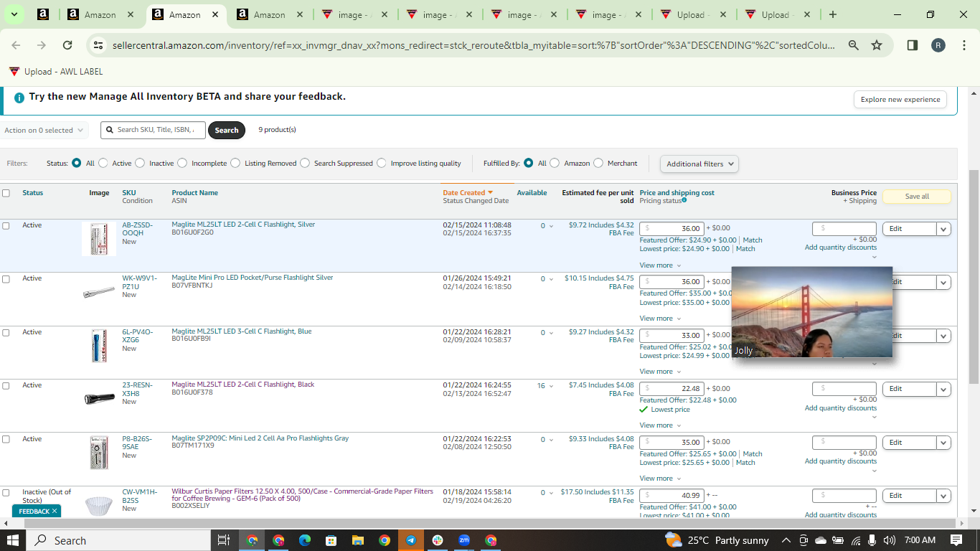This screenshot has width=980, height=551.
Task: Select the Incomplete status radio
Action: click(x=182, y=163)
